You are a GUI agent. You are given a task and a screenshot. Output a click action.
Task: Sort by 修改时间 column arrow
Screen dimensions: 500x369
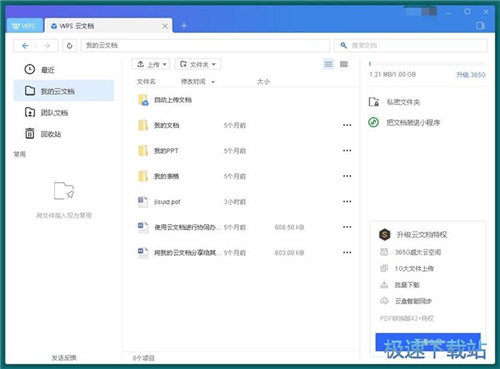click(213, 82)
